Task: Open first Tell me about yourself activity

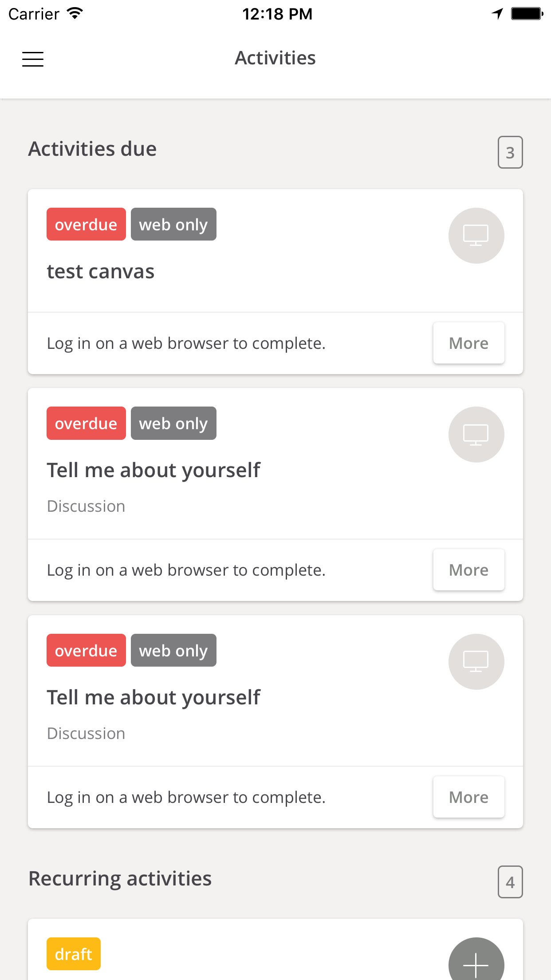Action: (153, 470)
